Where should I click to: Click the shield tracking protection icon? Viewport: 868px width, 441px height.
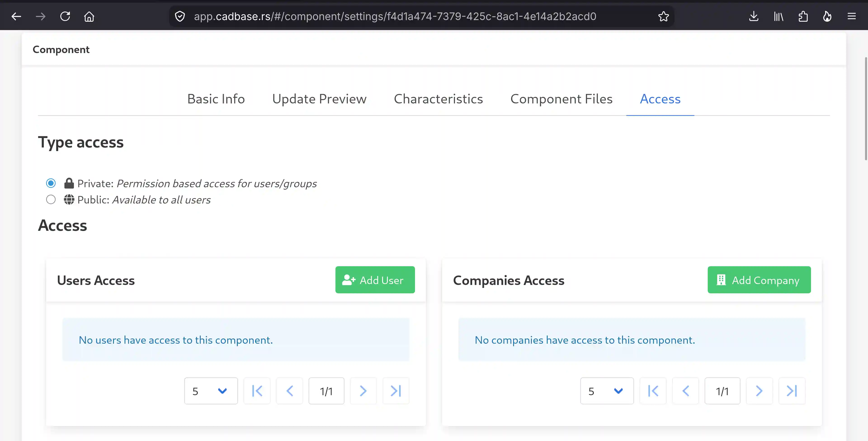(x=180, y=16)
